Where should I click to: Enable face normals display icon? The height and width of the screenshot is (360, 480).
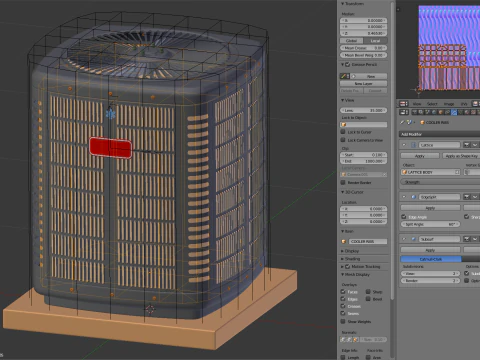355,340
